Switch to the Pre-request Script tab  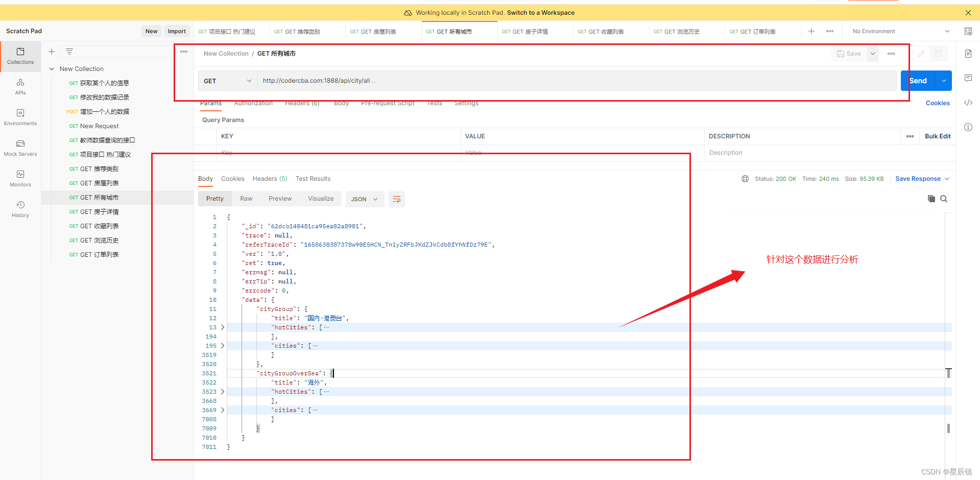point(388,103)
